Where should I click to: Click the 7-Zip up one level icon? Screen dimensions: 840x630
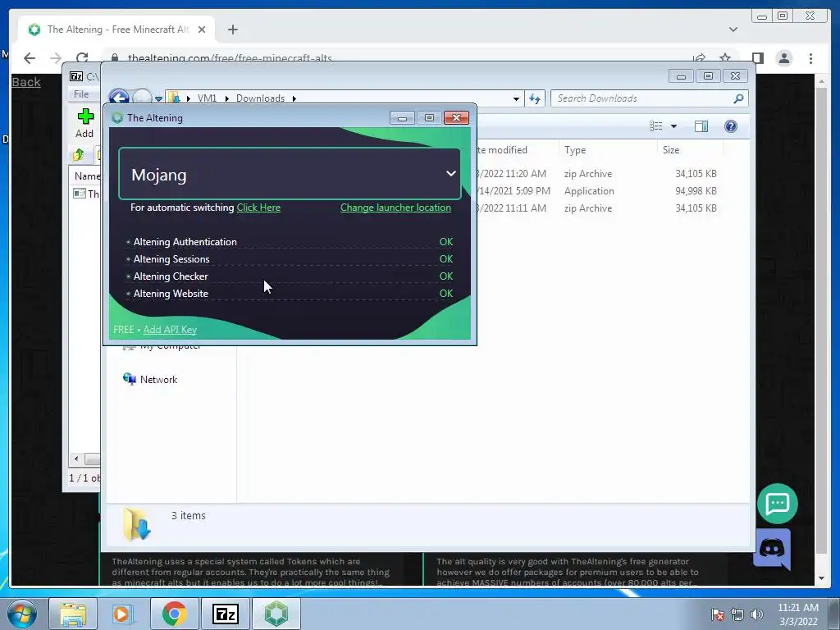(x=78, y=155)
